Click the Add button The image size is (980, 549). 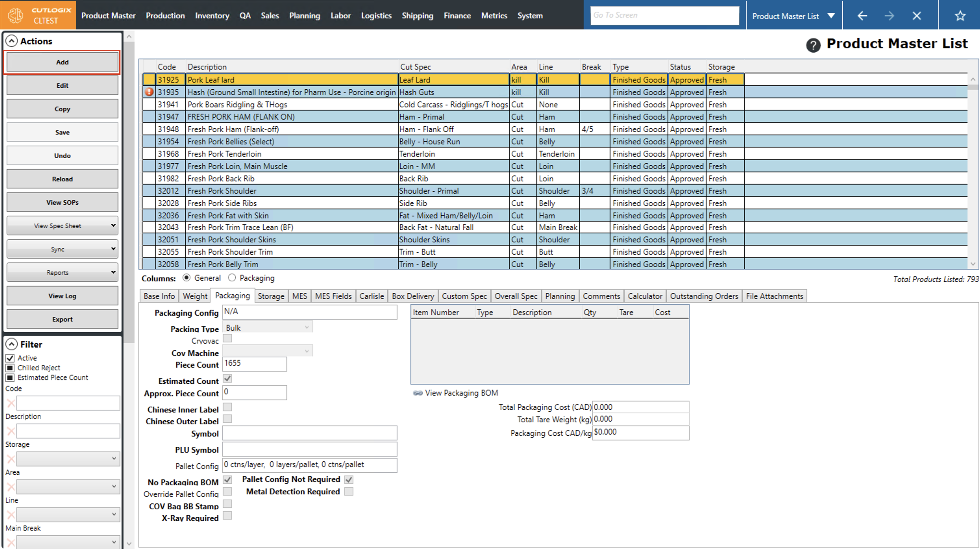click(x=62, y=62)
